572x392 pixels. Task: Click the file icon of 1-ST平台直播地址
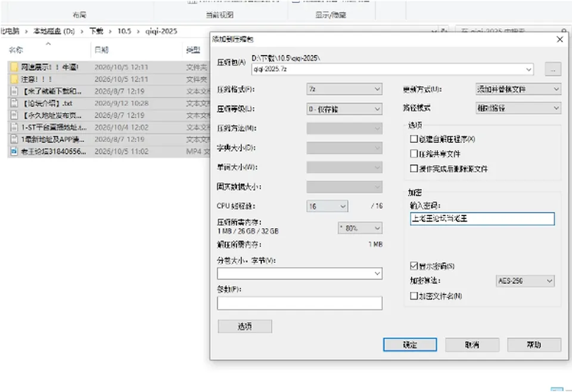pos(14,127)
